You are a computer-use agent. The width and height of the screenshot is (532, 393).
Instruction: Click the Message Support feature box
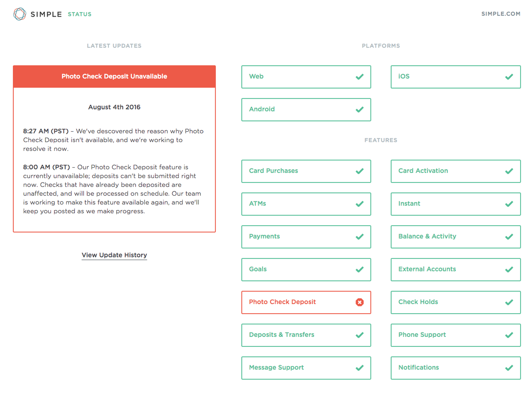point(306,368)
